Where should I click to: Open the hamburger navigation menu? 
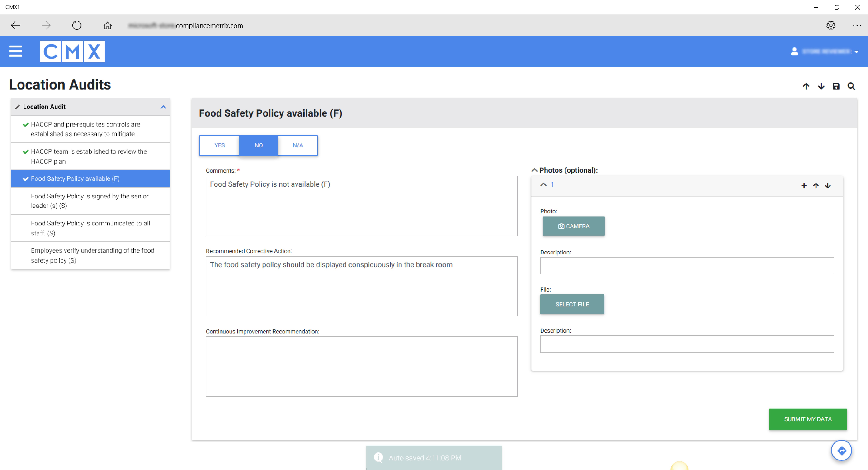click(x=15, y=51)
